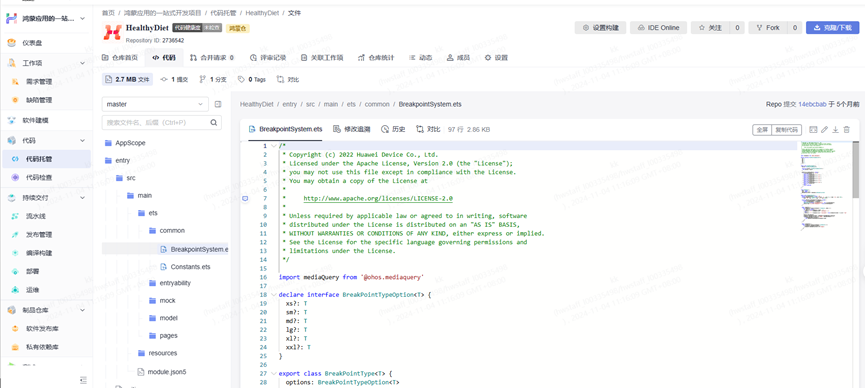The height and width of the screenshot is (388, 865).
Task: Click the 复制代码 button
Action: (786, 130)
